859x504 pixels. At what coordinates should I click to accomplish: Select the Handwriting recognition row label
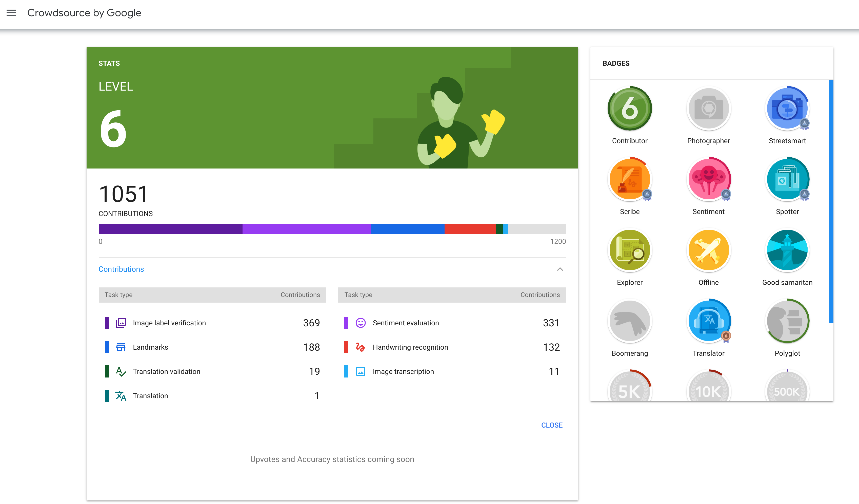pos(410,347)
